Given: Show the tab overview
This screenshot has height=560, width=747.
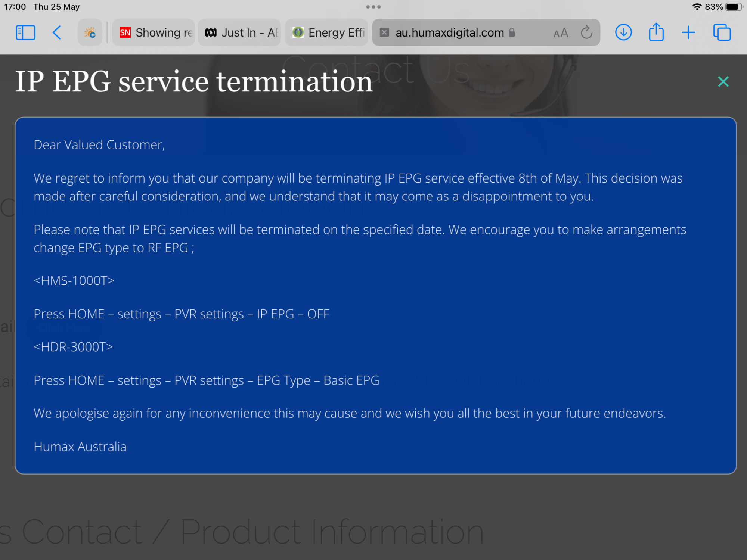Looking at the screenshot, I should click(x=722, y=32).
